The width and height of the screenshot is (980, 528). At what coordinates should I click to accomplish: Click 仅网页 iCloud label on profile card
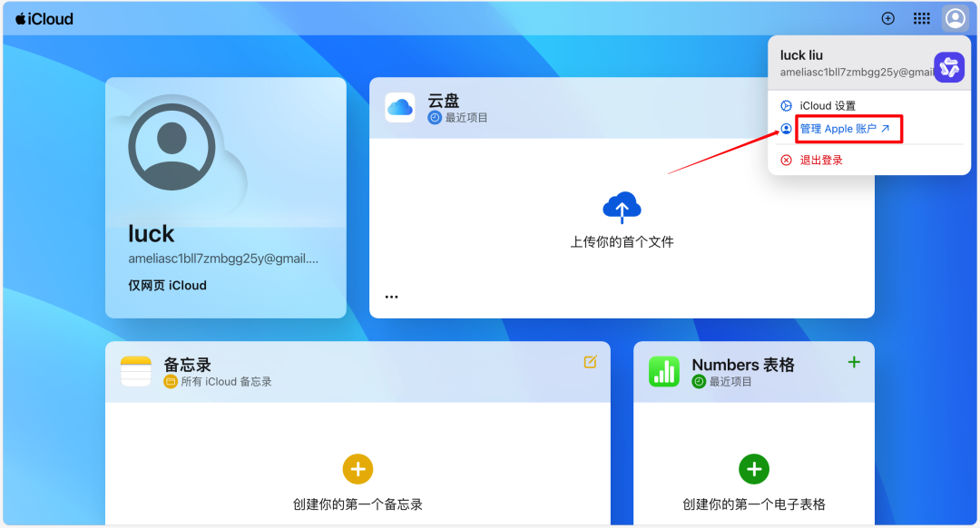pos(167,286)
